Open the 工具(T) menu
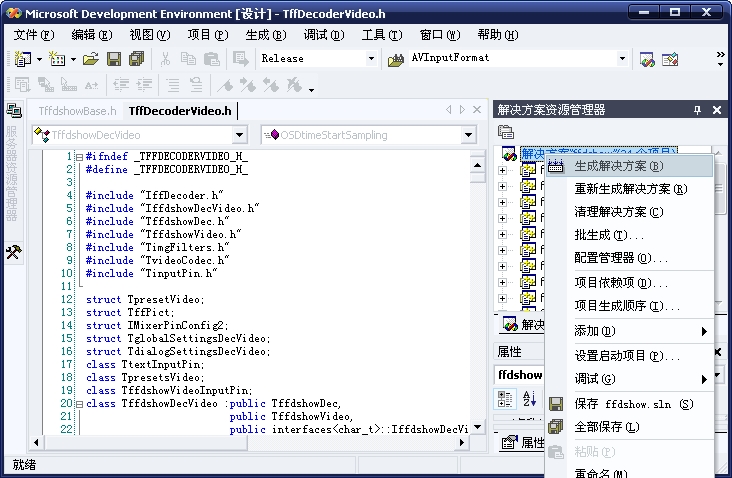This screenshot has width=732, height=478. pyautogui.click(x=381, y=35)
